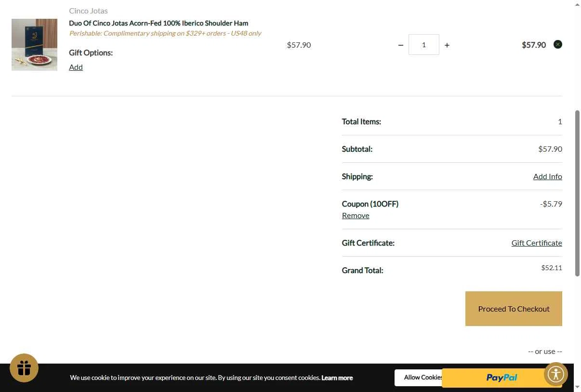Click the scrollbar down arrow
This screenshot has height=392, width=581.
coord(577,388)
